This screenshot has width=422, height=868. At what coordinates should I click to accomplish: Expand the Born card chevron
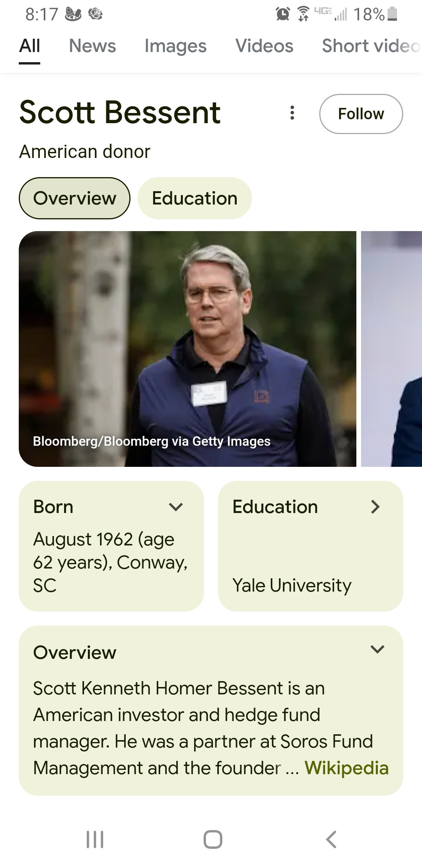[176, 507]
